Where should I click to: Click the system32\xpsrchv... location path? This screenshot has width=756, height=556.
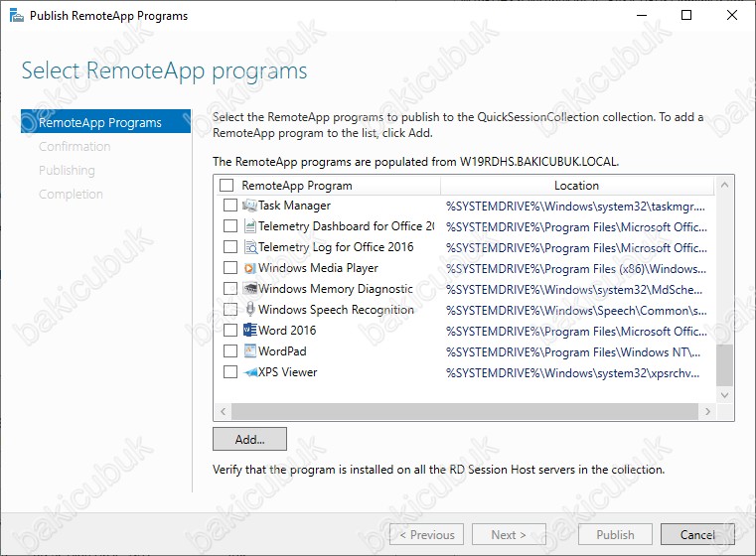572,373
